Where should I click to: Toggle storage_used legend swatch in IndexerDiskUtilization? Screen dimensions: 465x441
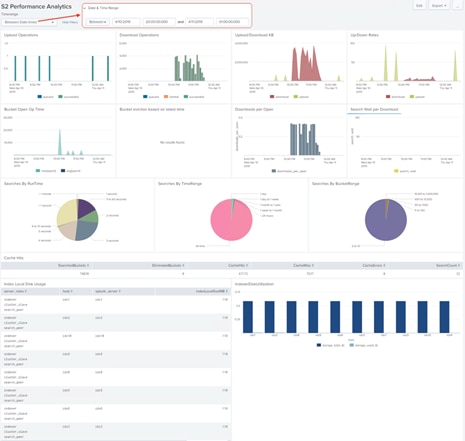pyautogui.click(x=351, y=345)
